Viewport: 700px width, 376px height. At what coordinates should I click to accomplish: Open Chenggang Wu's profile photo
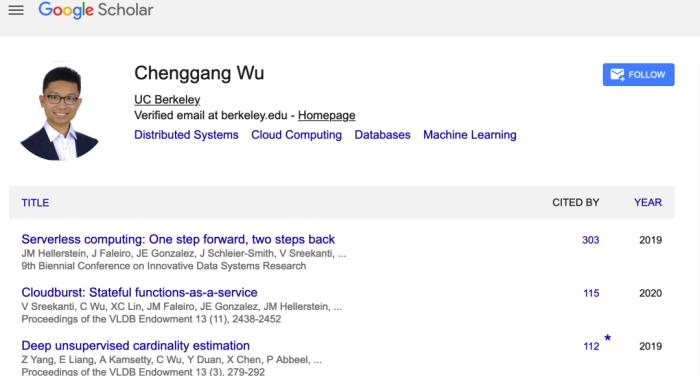click(59, 113)
